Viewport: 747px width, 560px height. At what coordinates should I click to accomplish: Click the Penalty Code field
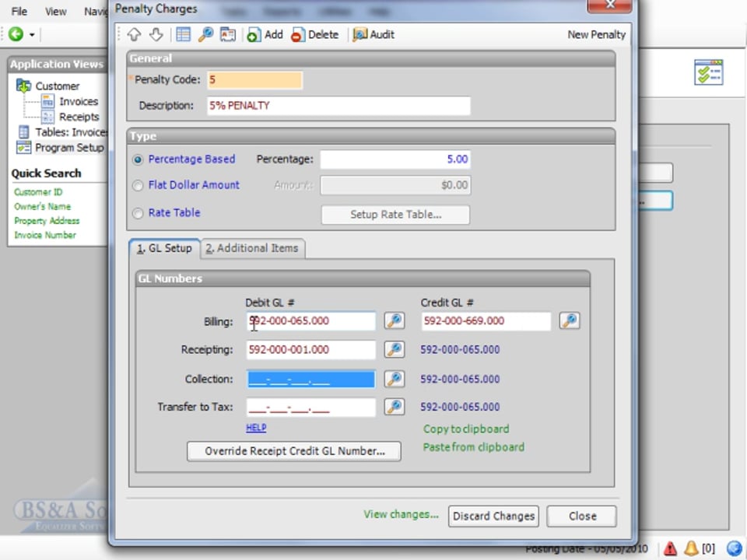[x=254, y=80]
